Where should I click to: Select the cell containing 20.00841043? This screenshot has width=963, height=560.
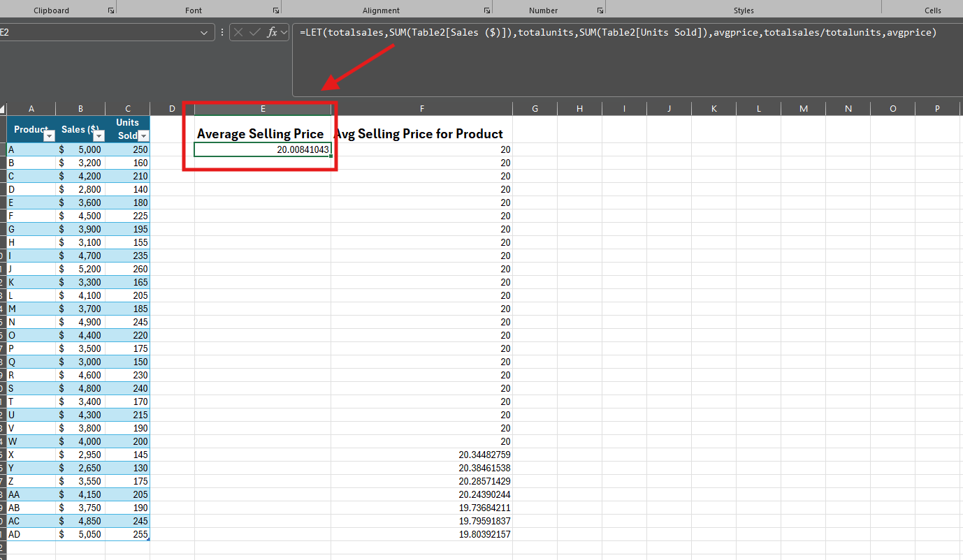click(x=263, y=149)
